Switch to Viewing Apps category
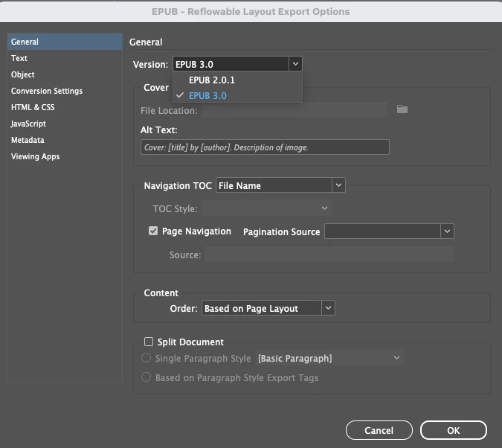Image resolution: width=502 pixels, height=448 pixels. coord(65,156)
